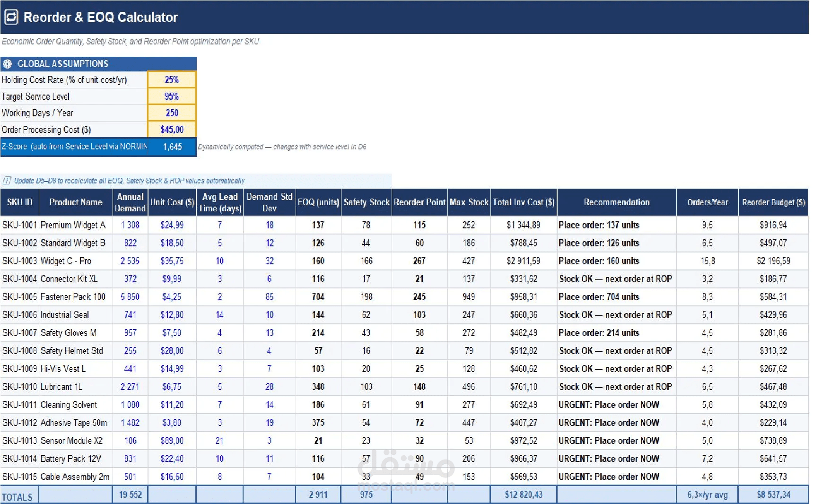Click the Annual Demand column header
Image resolution: width=813 pixels, height=504 pixels.
tap(130, 202)
